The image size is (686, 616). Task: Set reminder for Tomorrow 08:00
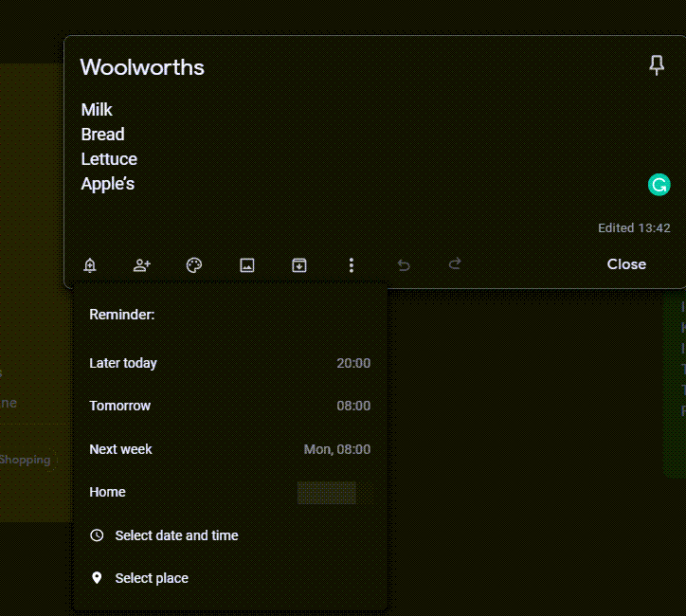pyautogui.click(x=229, y=406)
